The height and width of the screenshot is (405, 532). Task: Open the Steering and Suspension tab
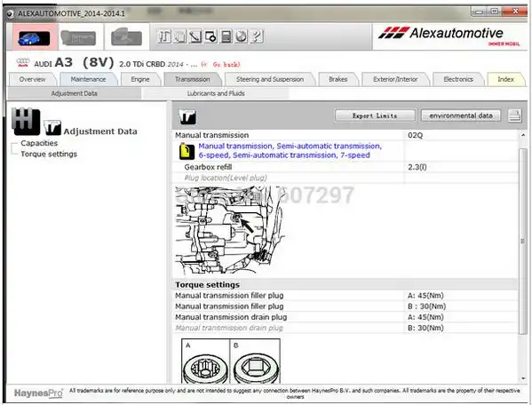coord(270,79)
